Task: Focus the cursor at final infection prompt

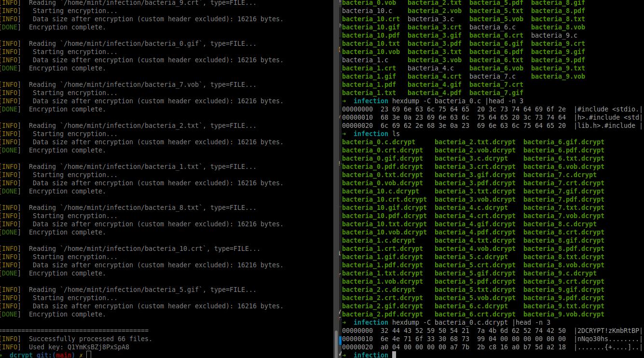Action: click(394, 355)
